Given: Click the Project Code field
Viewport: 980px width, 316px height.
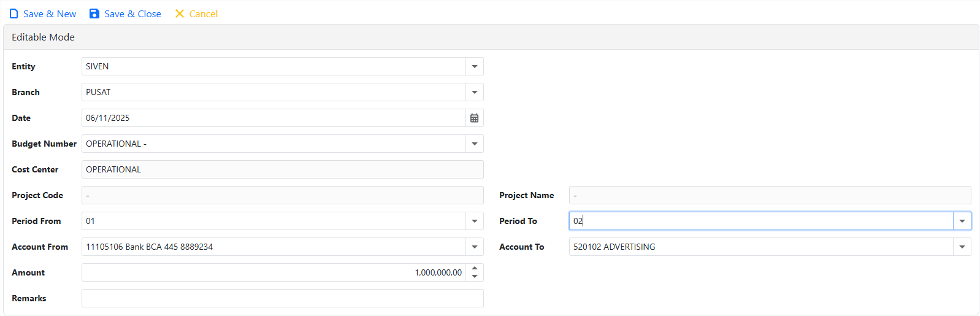Looking at the screenshot, I should pos(283,195).
